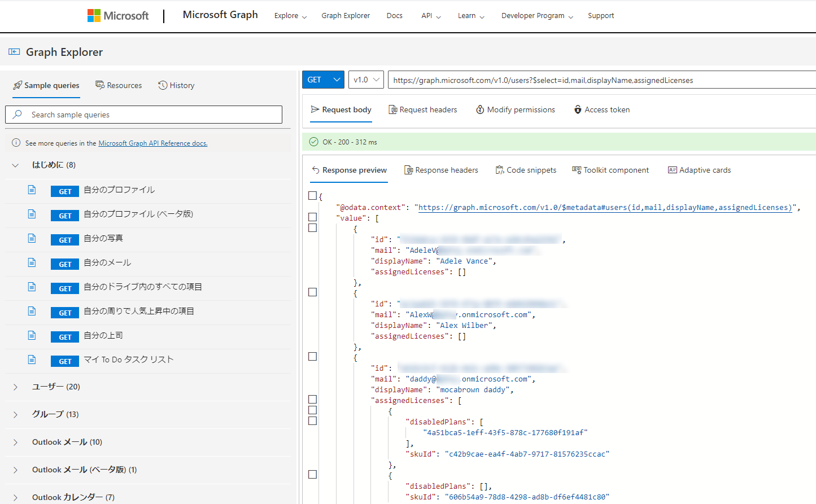
Task: Expand the Outlook メール (ベータ版) (1) category
Action: pyautogui.click(x=15, y=470)
